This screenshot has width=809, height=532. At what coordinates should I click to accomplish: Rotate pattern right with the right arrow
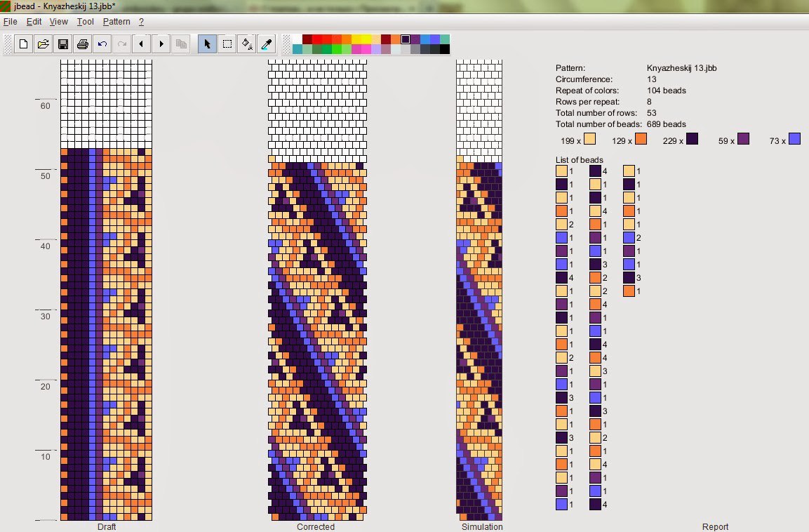click(161, 44)
